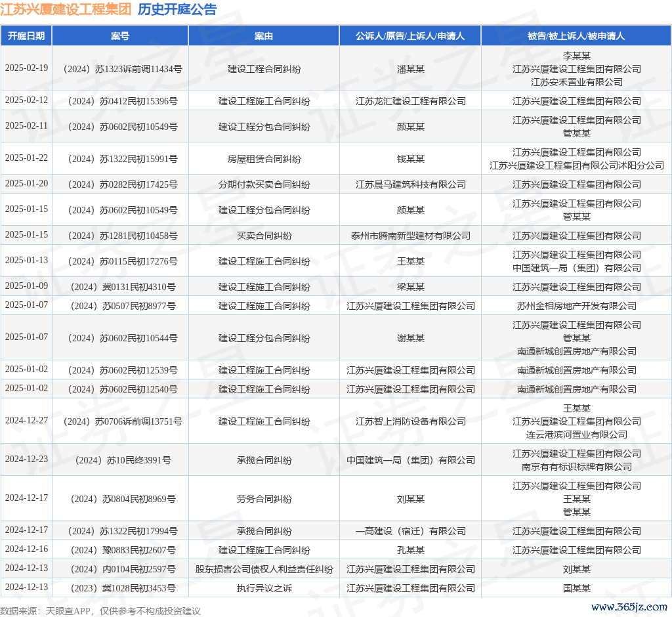Select case number 冀1028民初3453号

(123, 588)
